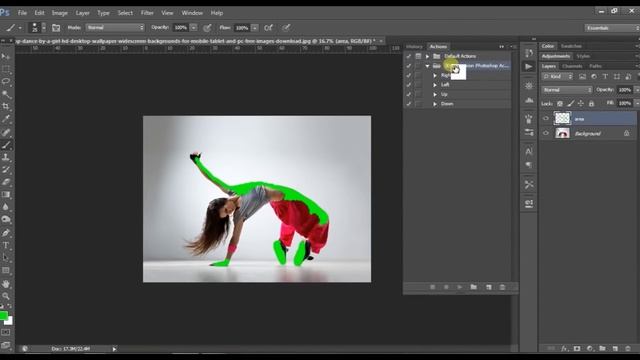Click stop recording button in Actions panel
The height and width of the screenshot is (360, 640).
[433, 287]
